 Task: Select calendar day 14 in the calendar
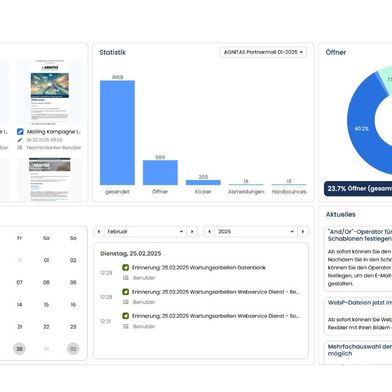pos(19,305)
